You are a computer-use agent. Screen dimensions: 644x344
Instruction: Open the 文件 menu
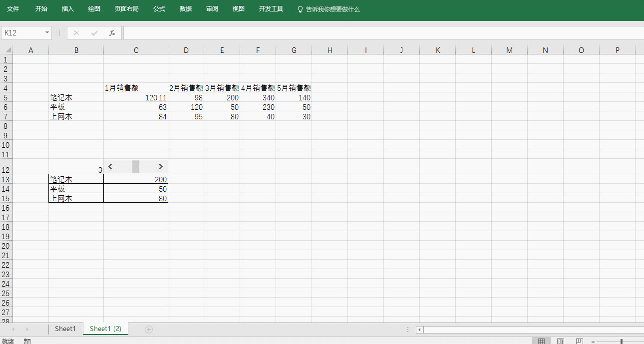pyautogui.click(x=13, y=9)
